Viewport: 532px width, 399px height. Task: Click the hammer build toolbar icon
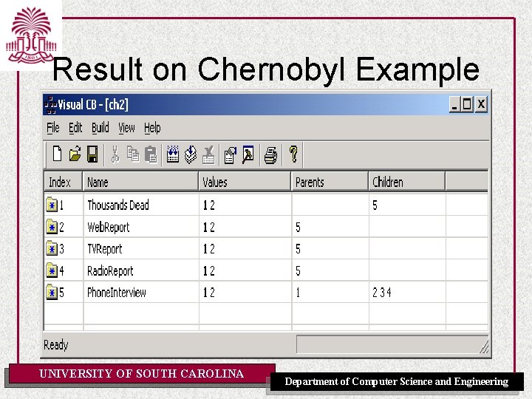[x=248, y=154]
